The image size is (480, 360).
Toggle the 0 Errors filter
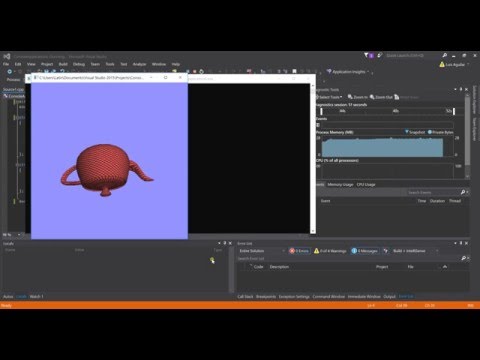click(299, 251)
